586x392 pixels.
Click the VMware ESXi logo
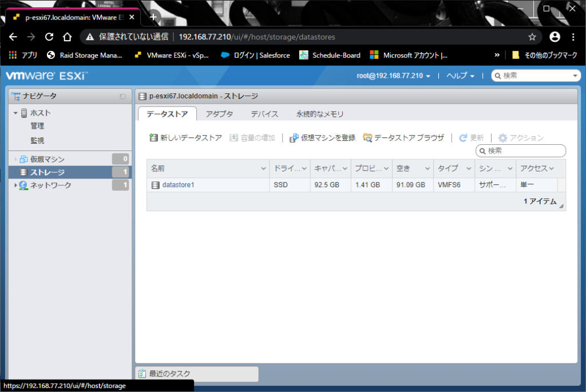[x=47, y=76]
